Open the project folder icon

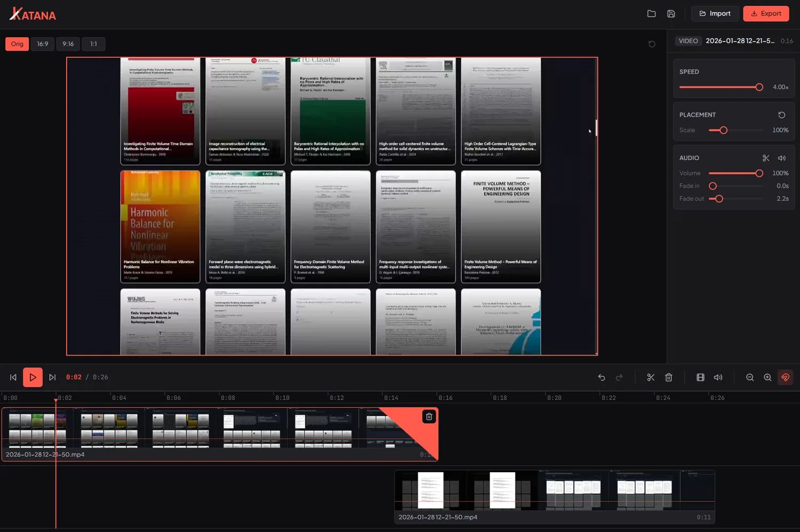click(651, 14)
